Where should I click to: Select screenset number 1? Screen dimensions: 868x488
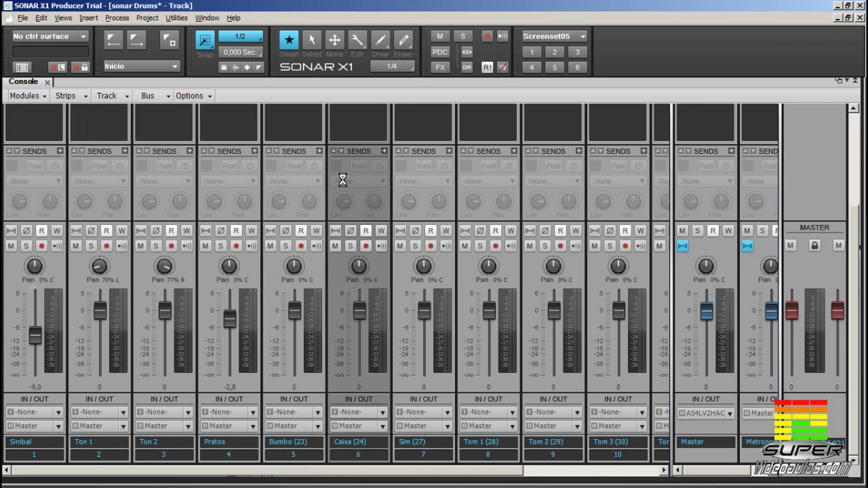point(532,52)
